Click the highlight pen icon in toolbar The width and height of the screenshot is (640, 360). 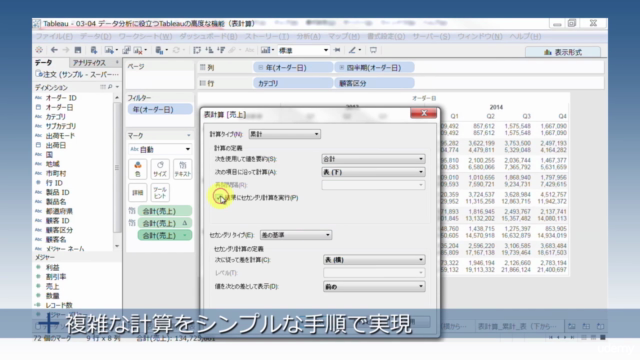352,50
